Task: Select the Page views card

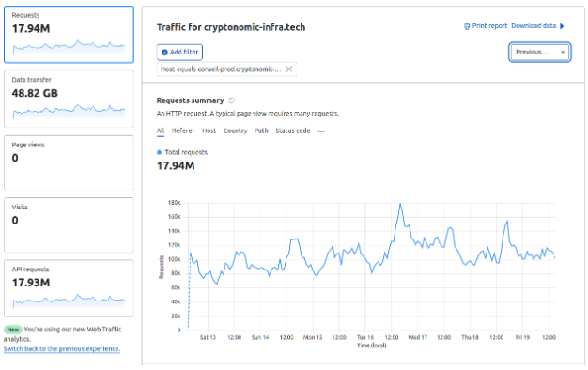Action: click(x=69, y=162)
